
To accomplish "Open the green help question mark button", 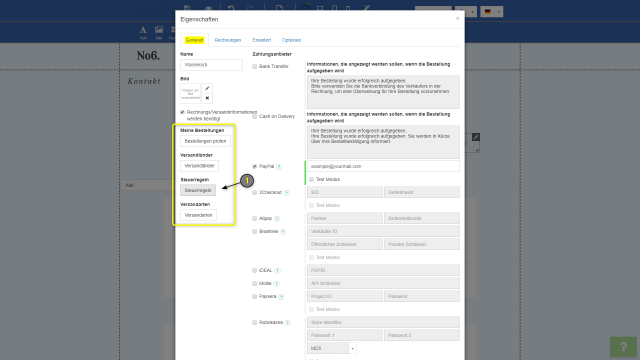I will pos(623,347).
